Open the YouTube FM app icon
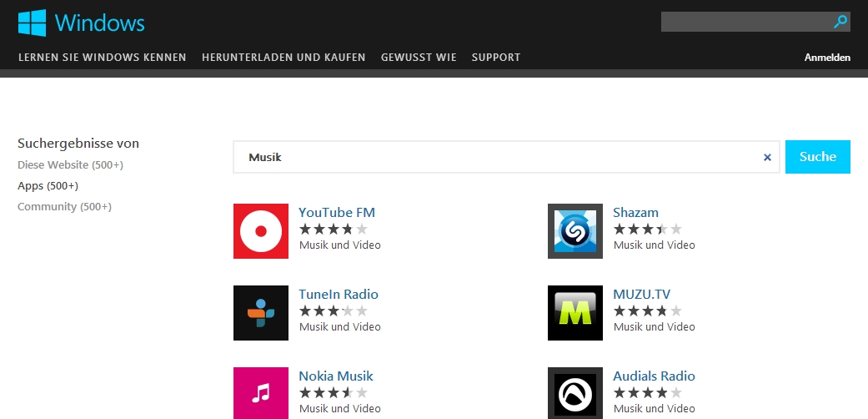The image size is (868, 419). tap(261, 231)
